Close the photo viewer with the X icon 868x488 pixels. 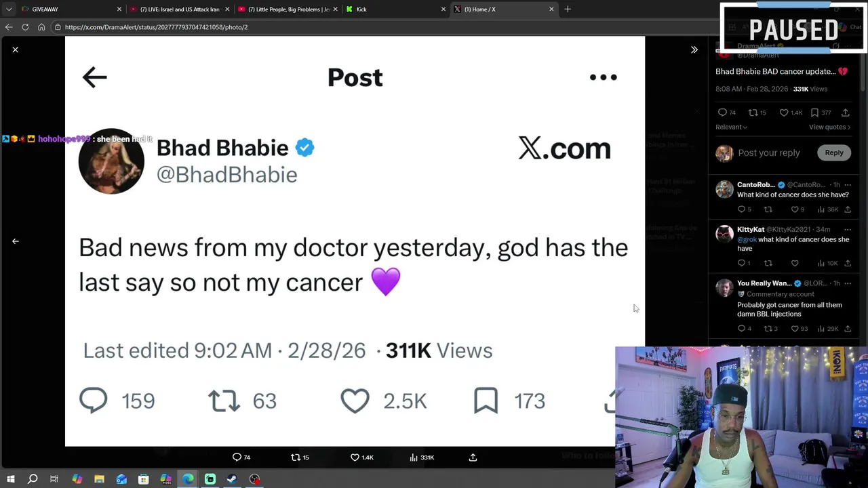15,49
